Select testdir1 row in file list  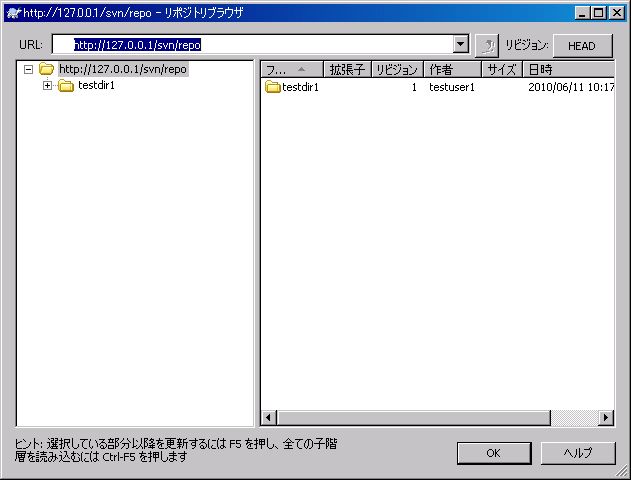(x=437, y=87)
